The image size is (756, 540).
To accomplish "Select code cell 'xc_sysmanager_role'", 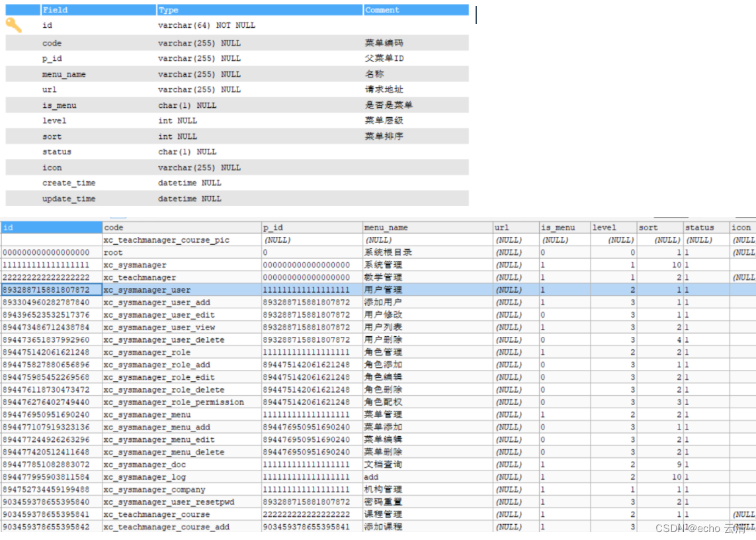I will click(182, 352).
